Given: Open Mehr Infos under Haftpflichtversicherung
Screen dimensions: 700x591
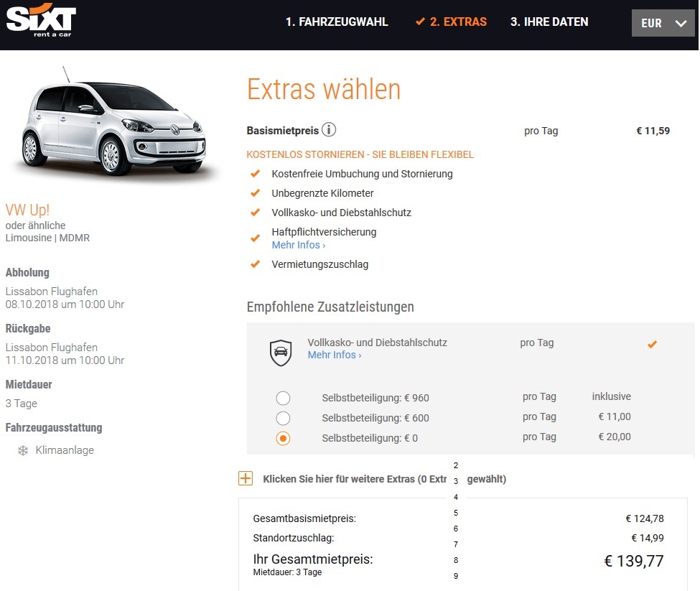Looking at the screenshot, I should pos(298,245).
